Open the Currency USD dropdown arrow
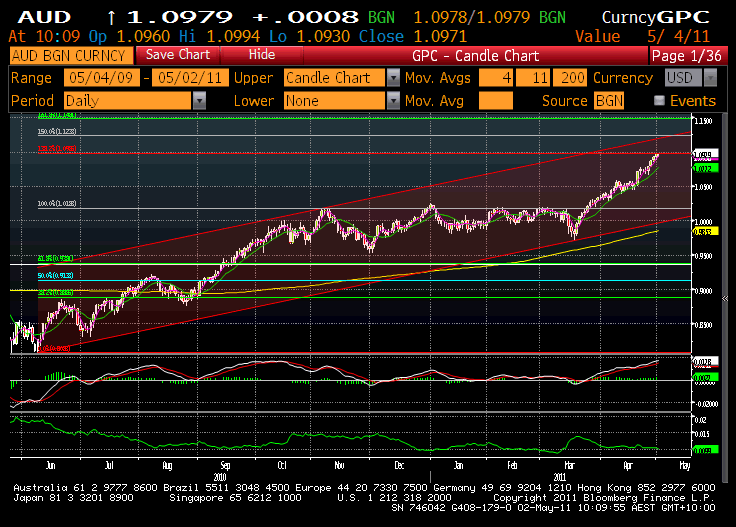 click(x=711, y=78)
